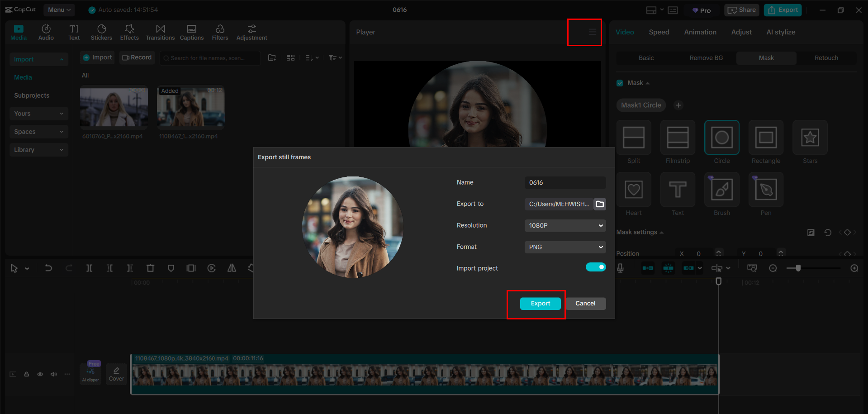Open the Stickers panel
The width and height of the screenshot is (868, 414).
click(101, 32)
